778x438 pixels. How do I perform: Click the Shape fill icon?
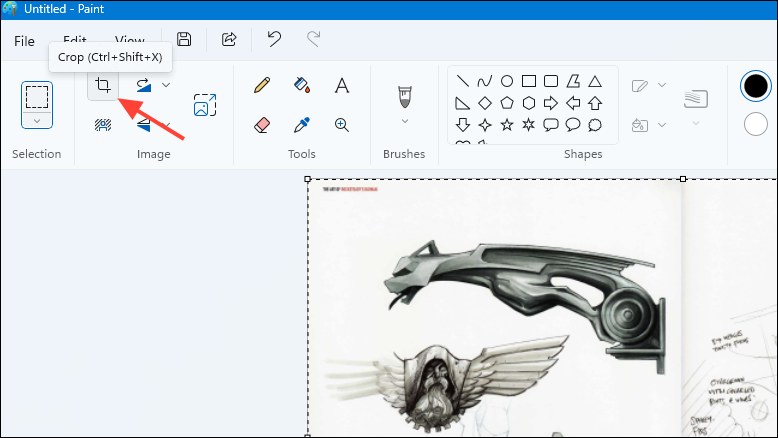click(640, 125)
